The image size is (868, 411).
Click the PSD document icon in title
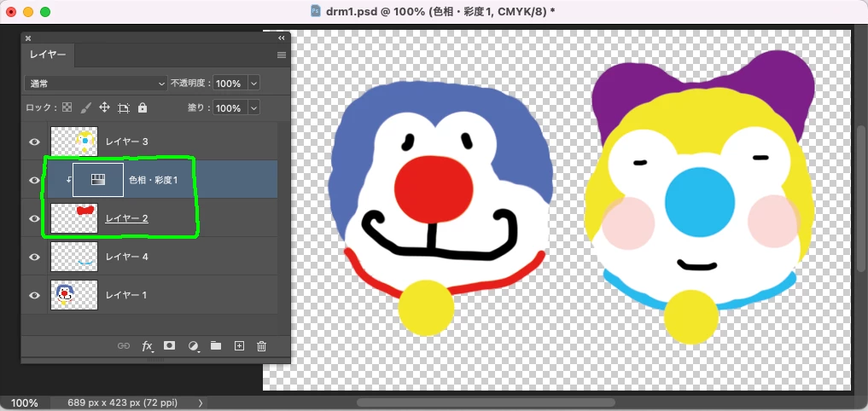316,11
